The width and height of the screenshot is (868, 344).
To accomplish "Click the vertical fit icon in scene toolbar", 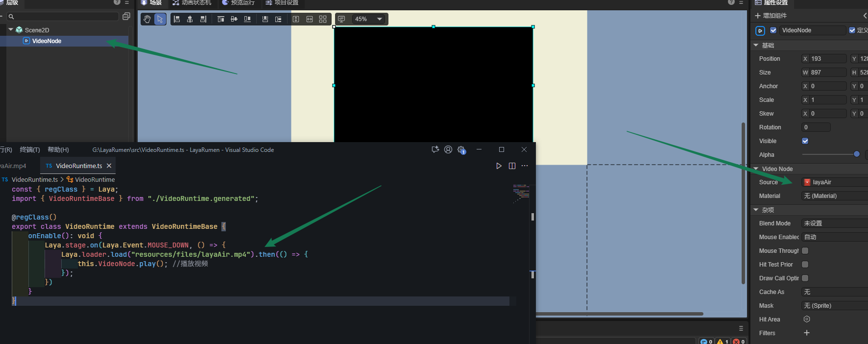I will point(296,19).
